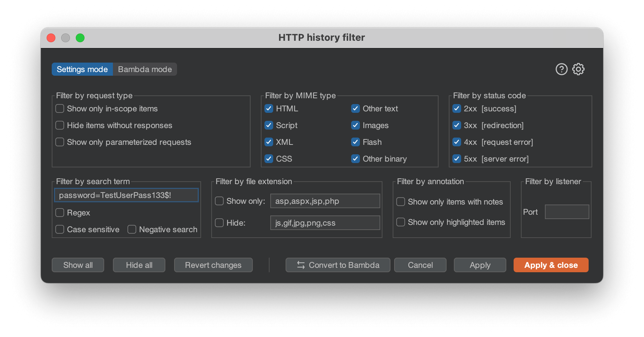Open the help icon for filter settings
This screenshot has width=644, height=337.
pyautogui.click(x=561, y=69)
